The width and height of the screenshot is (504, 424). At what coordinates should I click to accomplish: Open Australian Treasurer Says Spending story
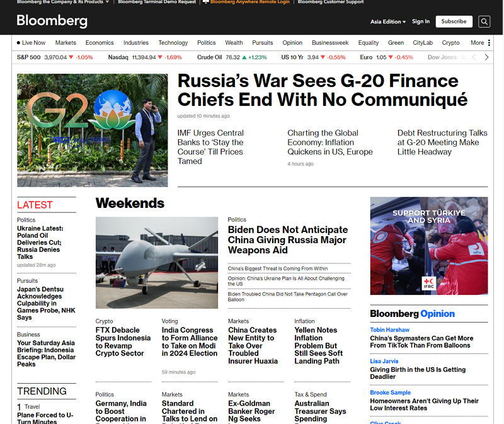[x=320, y=412]
